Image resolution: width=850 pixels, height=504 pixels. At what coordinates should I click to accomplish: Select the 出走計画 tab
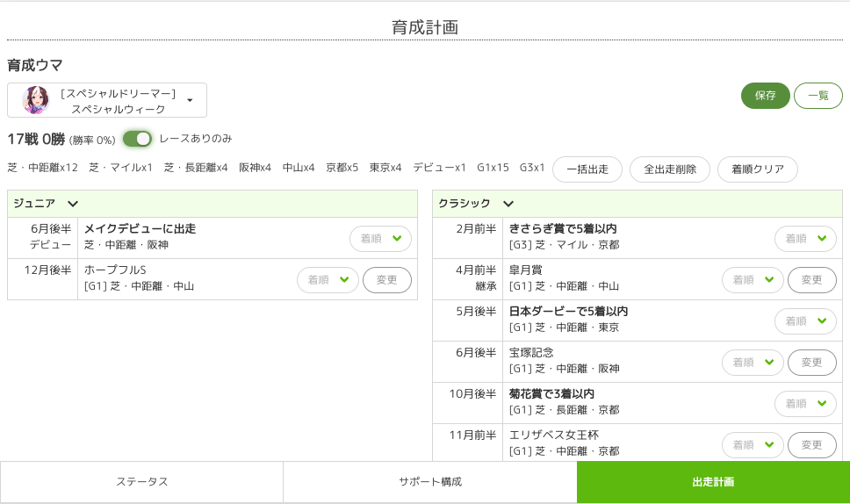tap(713, 482)
